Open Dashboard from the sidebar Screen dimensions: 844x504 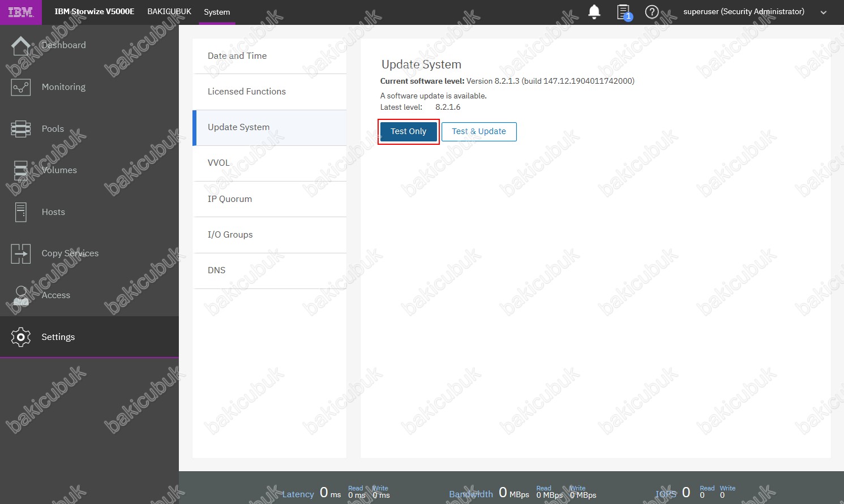point(64,45)
